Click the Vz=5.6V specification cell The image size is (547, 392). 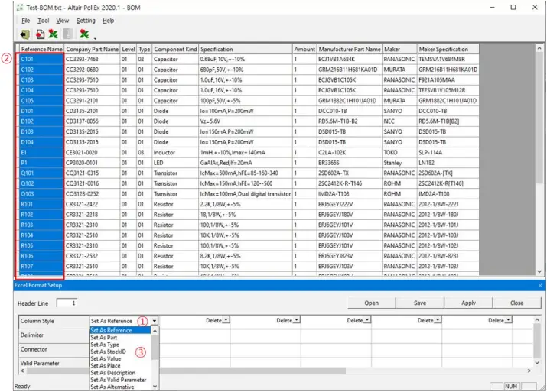coord(246,121)
